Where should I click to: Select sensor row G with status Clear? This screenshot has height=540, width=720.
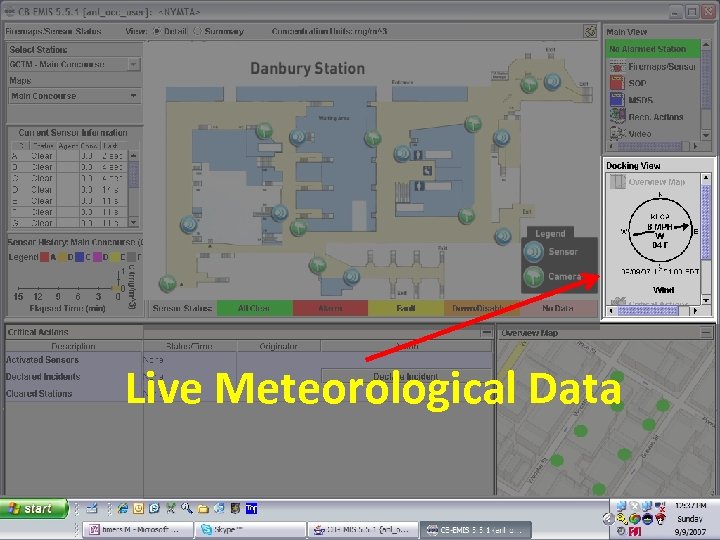[69, 223]
